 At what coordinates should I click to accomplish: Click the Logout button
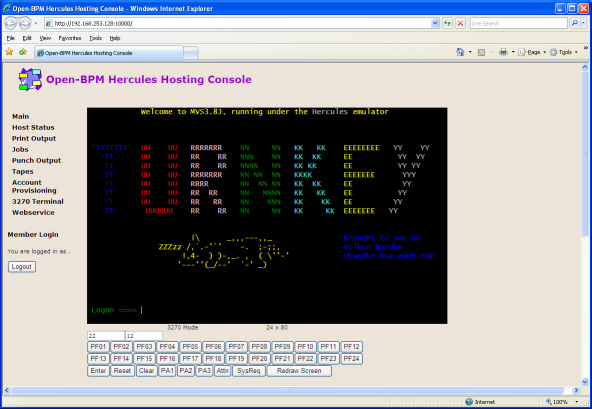pyautogui.click(x=22, y=267)
